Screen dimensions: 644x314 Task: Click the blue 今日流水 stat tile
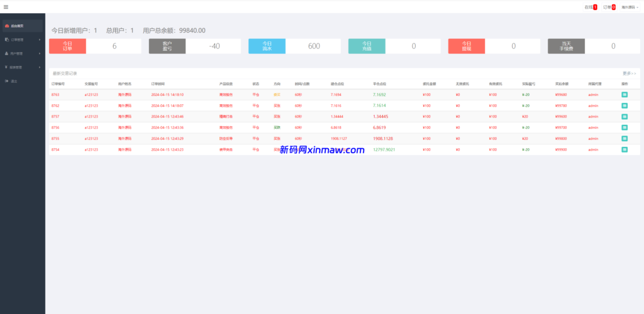(267, 46)
